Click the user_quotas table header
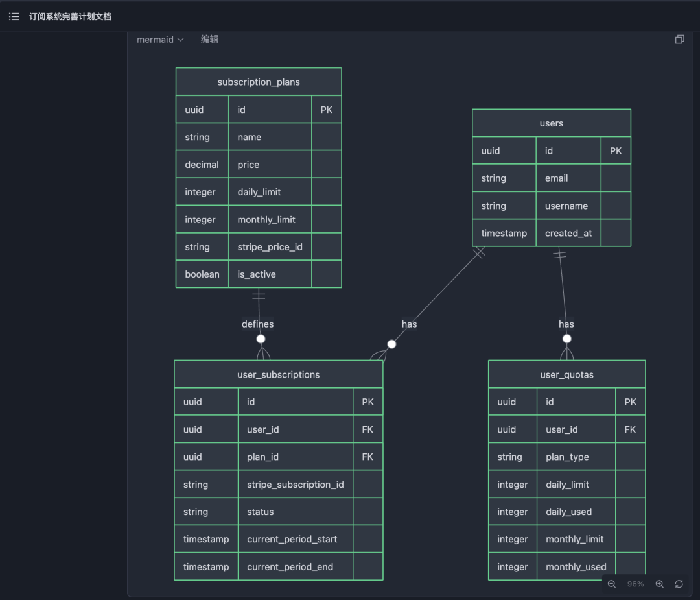 [566, 374]
